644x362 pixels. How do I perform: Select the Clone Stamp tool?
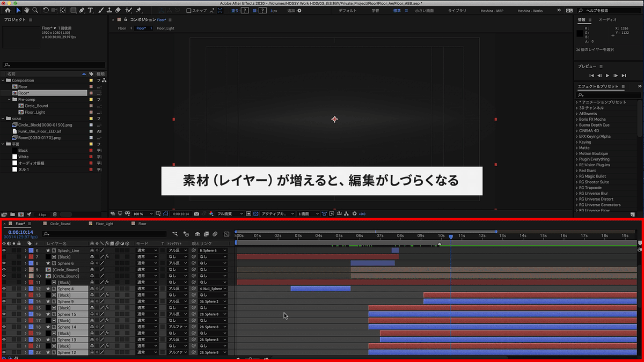coord(109,10)
